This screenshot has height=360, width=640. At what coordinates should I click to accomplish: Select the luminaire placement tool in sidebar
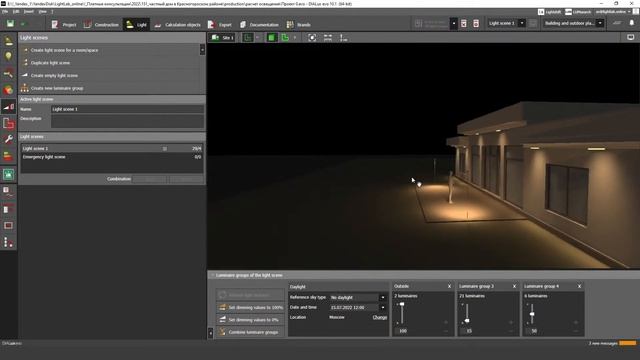point(9,41)
